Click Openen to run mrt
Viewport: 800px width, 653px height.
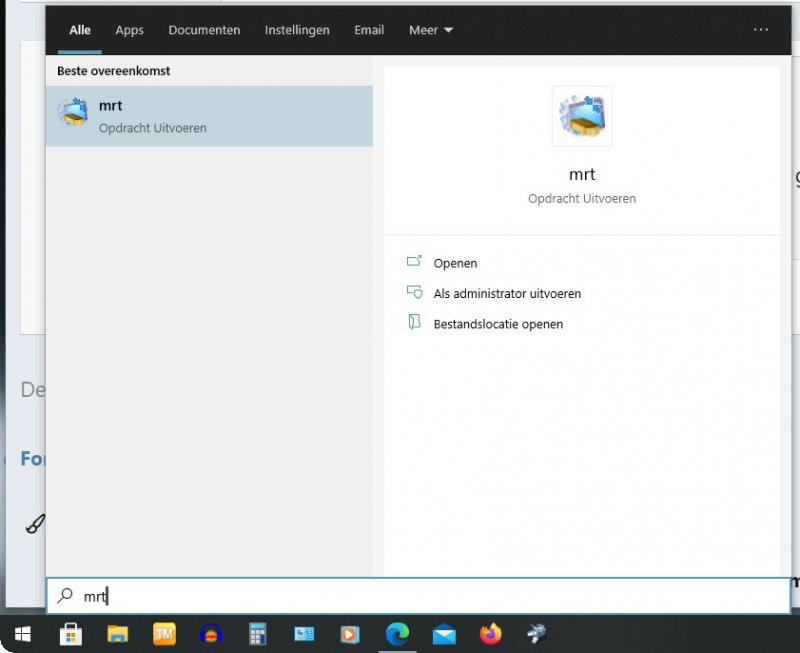click(x=455, y=263)
